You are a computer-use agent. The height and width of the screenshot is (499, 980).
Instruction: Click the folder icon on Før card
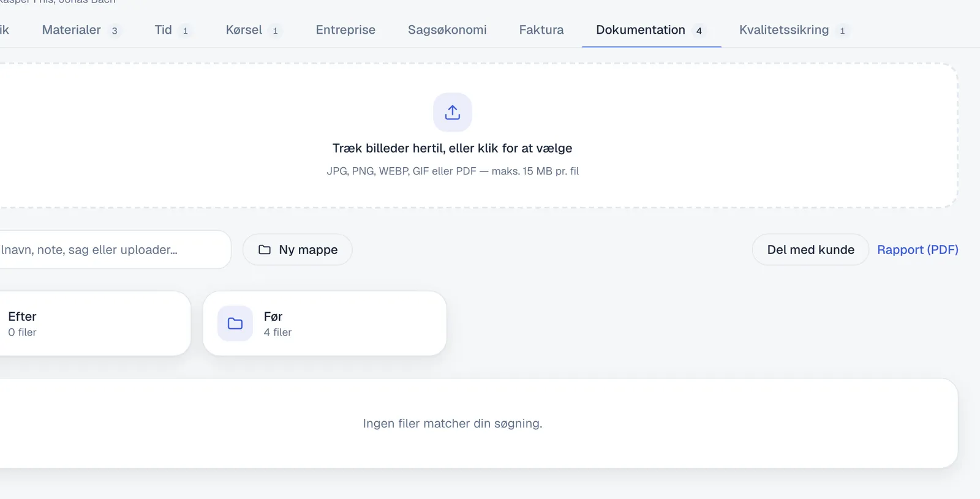(x=235, y=323)
